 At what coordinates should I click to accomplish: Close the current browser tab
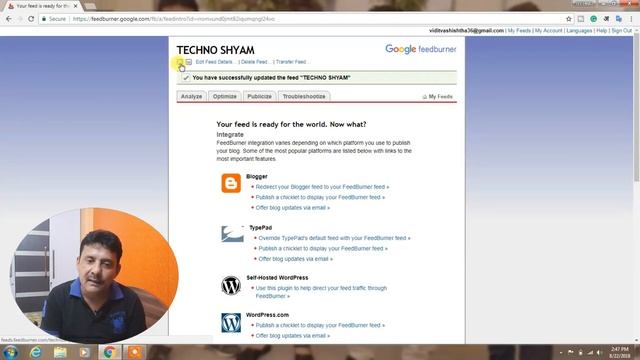tap(76, 6)
